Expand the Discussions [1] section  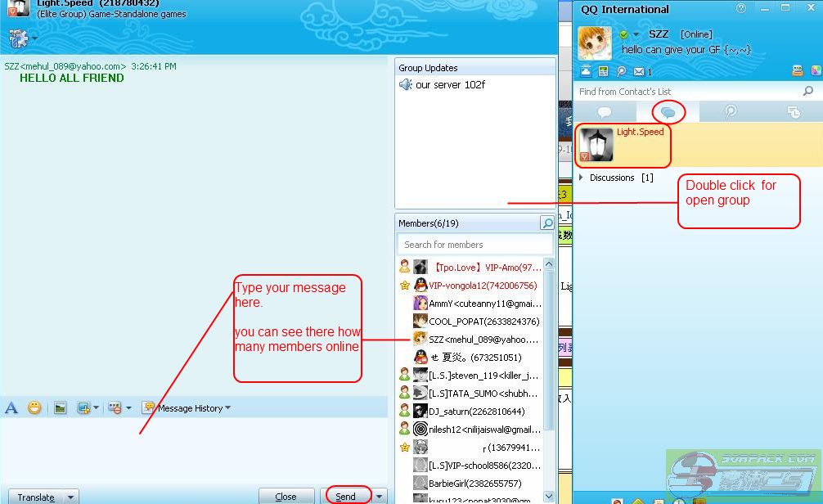point(581,178)
